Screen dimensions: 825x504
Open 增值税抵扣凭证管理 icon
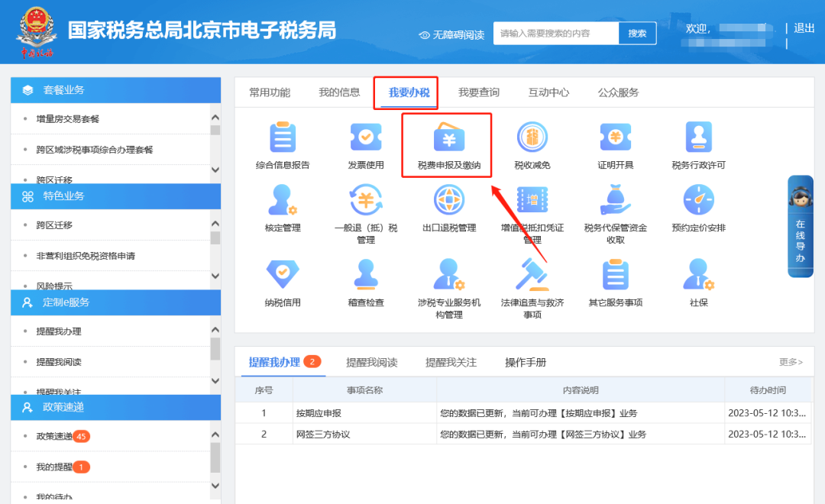[x=532, y=200]
